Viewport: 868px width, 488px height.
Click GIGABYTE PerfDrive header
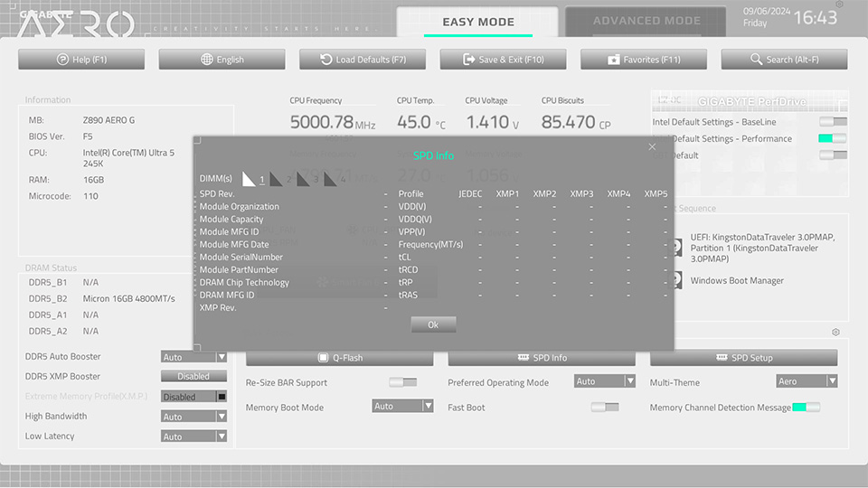(x=751, y=102)
